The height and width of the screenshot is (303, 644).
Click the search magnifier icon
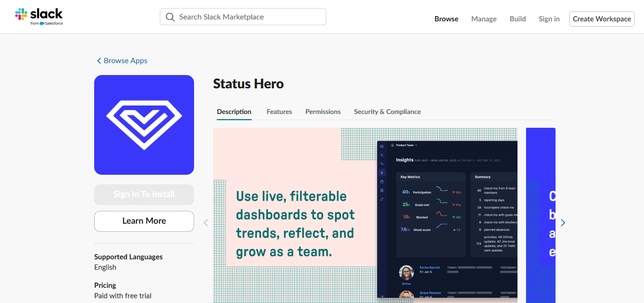pos(170,17)
